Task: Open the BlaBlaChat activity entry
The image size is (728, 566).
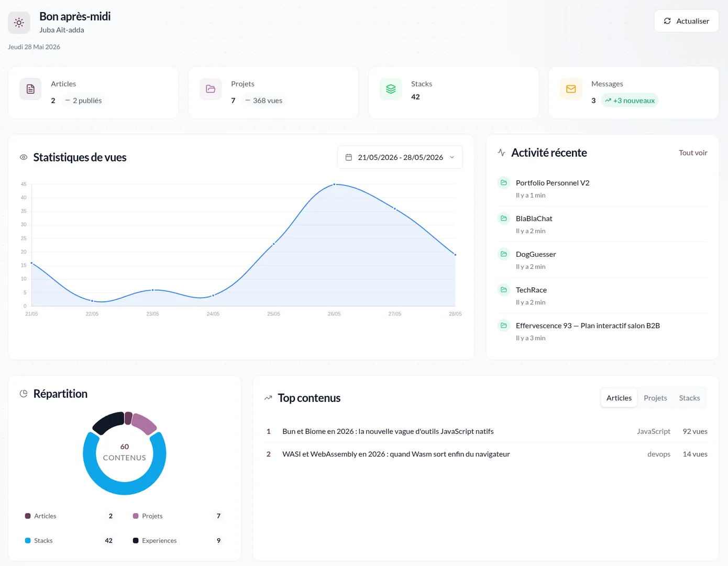Action: (x=602, y=224)
